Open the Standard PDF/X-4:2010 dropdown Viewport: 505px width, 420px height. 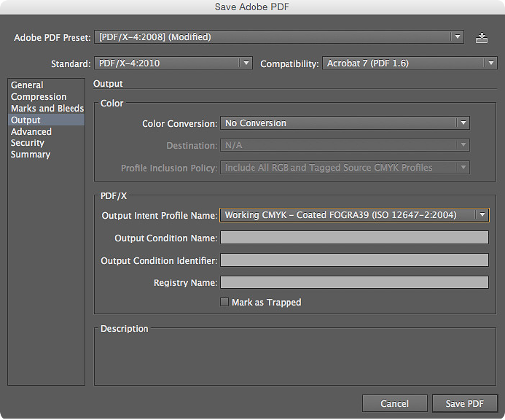(173, 63)
